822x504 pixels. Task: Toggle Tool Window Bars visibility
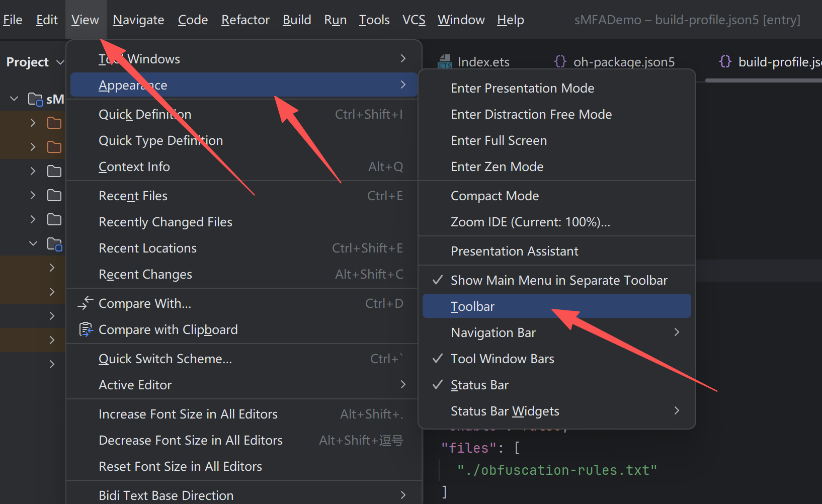(557, 359)
